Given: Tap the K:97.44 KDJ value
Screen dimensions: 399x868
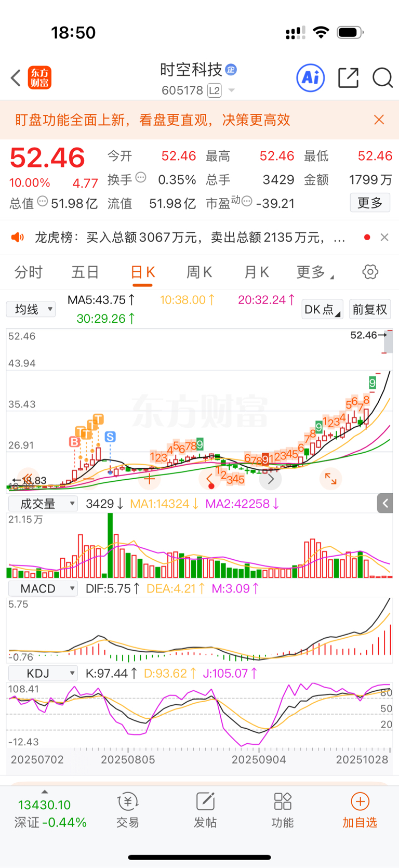Looking at the screenshot, I should point(111,673).
